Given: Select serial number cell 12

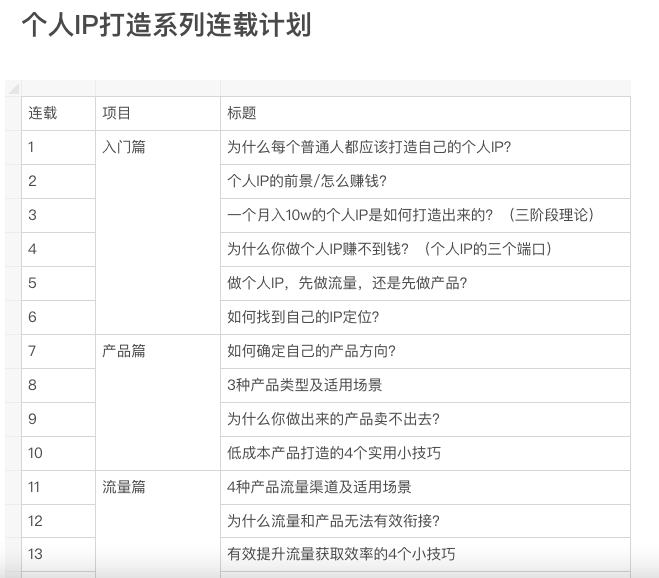Looking at the screenshot, I should [58, 521].
